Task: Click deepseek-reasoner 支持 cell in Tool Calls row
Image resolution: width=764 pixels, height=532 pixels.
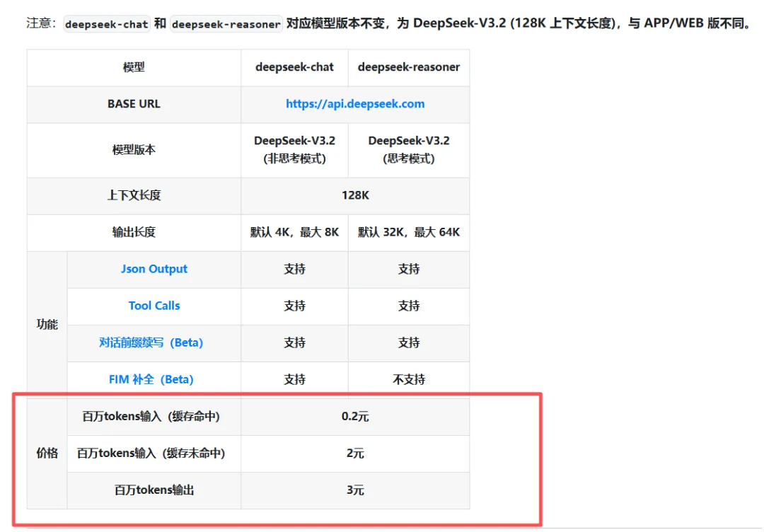Action: (x=408, y=306)
